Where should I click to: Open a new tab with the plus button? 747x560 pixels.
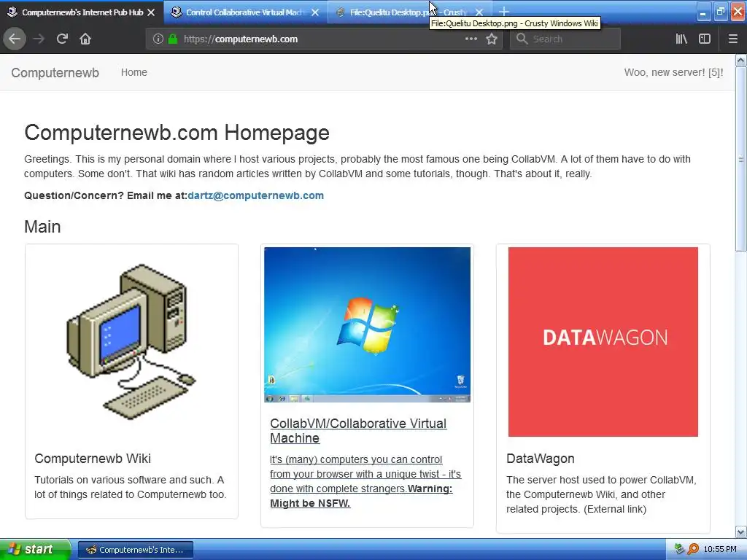coord(503,12)
